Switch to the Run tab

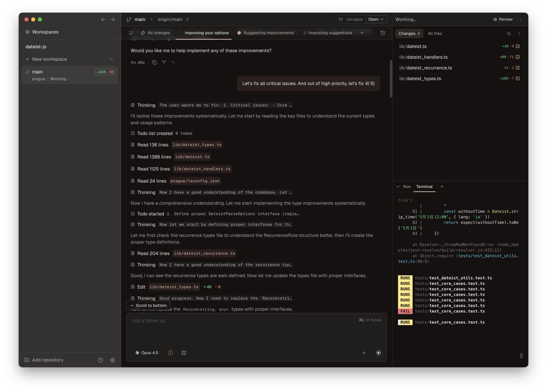tap(407, 186)
